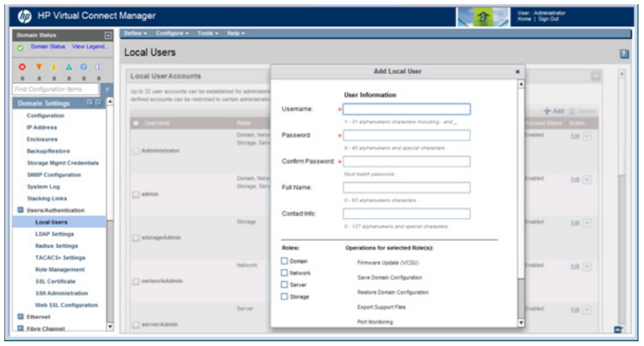Click the icon at the bottom-right page corner
The height and width of the screenshot is (346, 644).
[618, 329]
